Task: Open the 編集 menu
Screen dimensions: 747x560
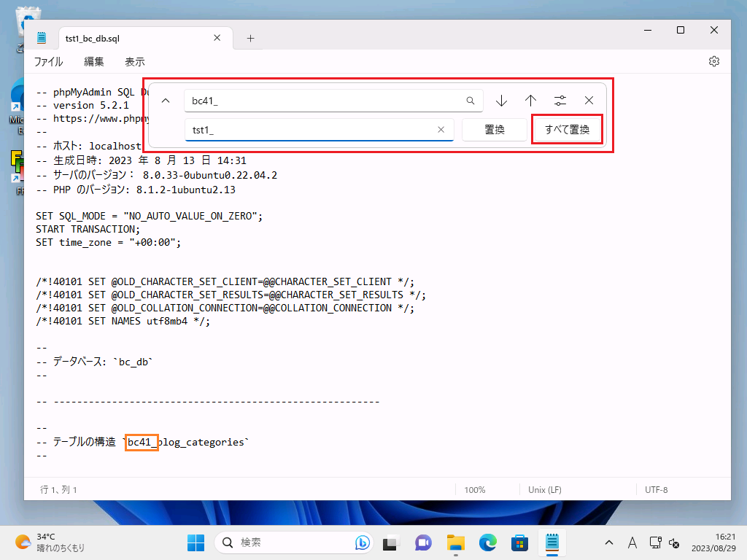Action: click(x=94, y=62)
